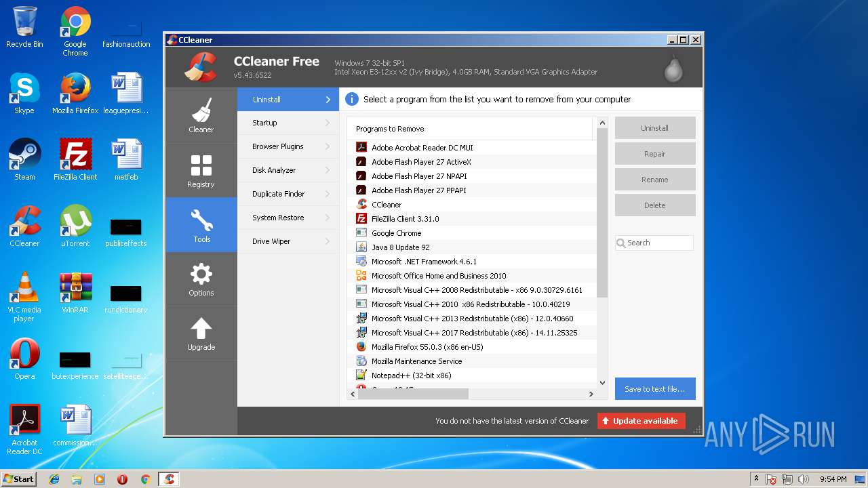Select Adobe Flash Player 27 NPAPI

[473, 176]
